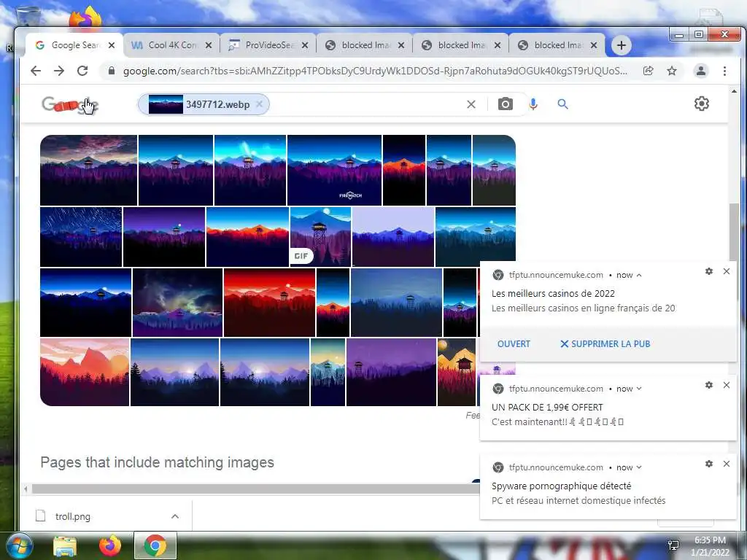747x560 pixels.
Task: Click 'Pages that include matching images' heading
Action: 158,462
